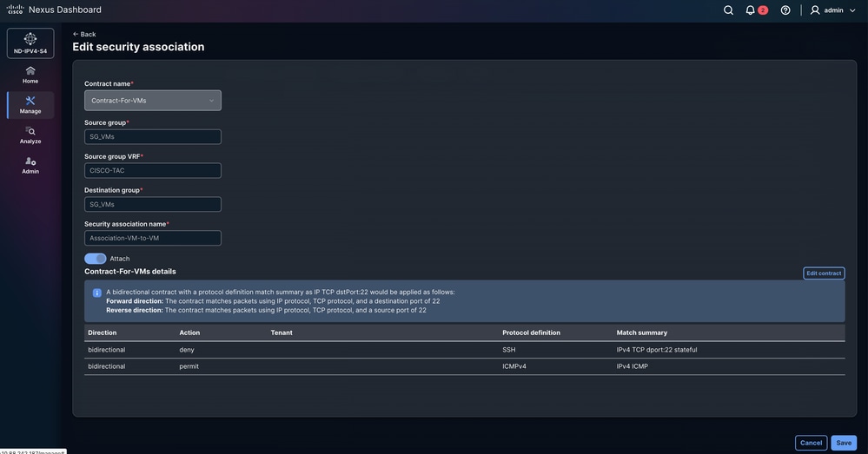Click the 'Contract-For-VMs details' heading
868x454 pixels.
(x=130, y=272)
